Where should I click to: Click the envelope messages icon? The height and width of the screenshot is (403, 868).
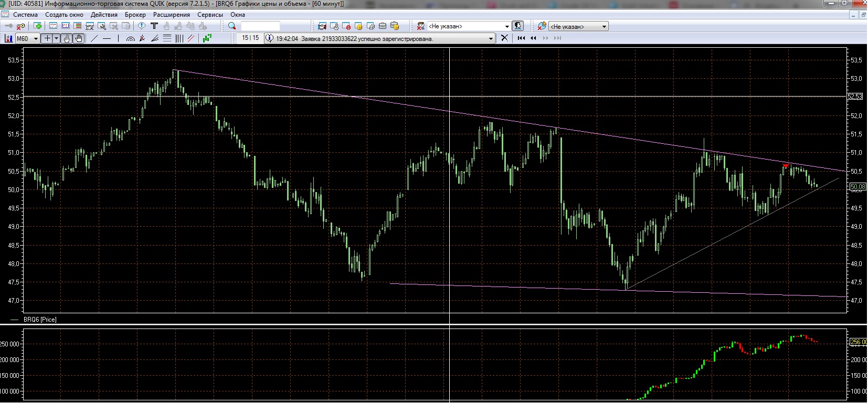coord(383,26)
